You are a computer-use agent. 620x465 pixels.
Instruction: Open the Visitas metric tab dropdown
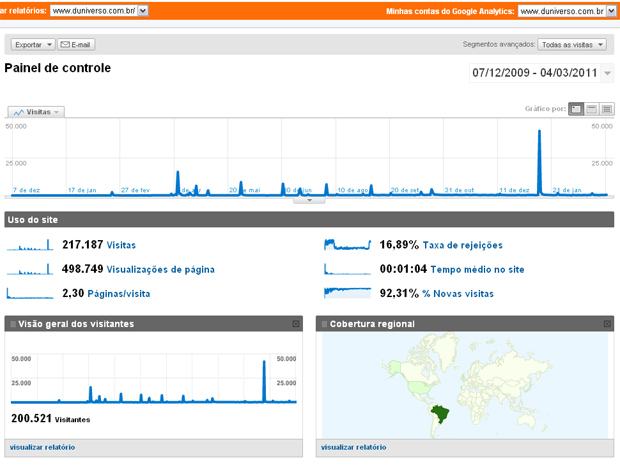pos(36,112)
